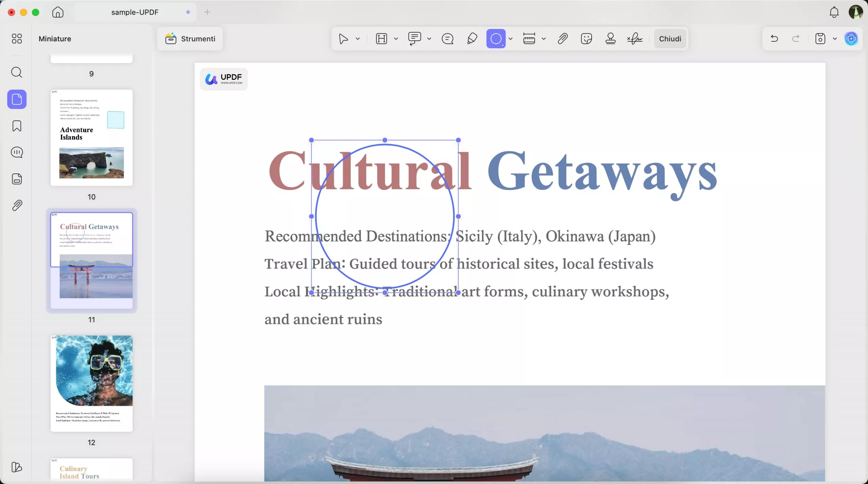Open the measure tool dropdown

(544, 38)
